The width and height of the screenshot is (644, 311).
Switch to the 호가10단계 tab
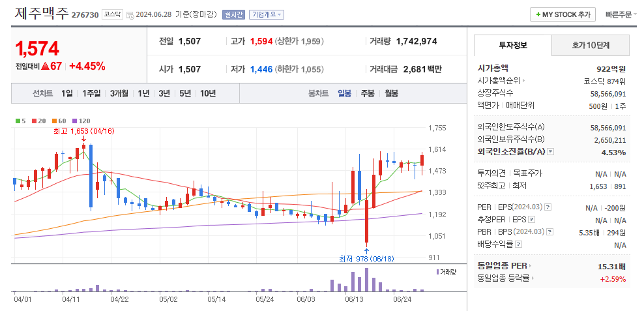pos(590,45)
